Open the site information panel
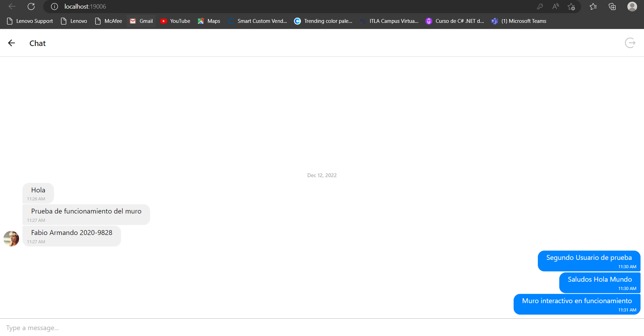The image size is (644, 336). pos(54,6)
